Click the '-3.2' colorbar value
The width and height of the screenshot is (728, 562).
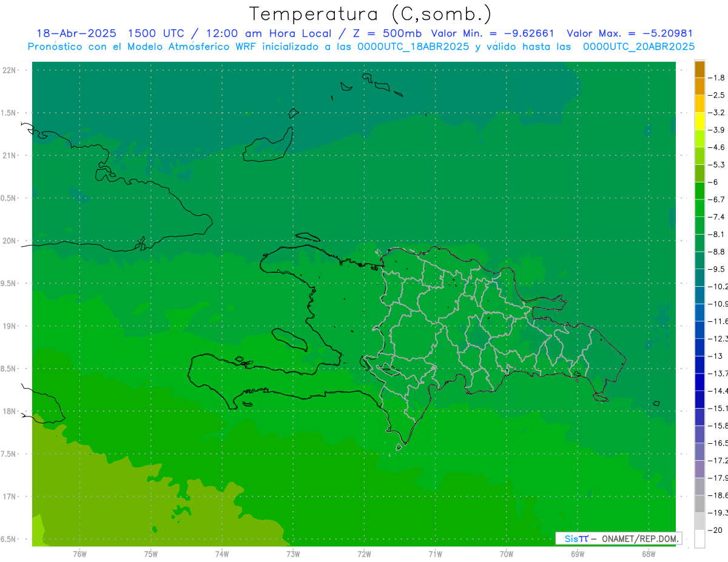(716, 113)
